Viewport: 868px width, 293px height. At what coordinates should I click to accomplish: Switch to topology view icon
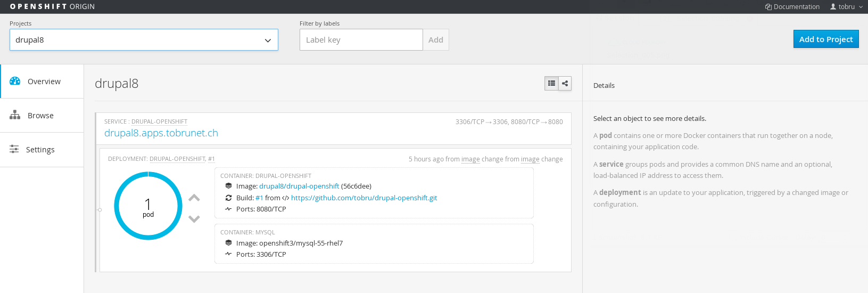pyautogui.click(x=565, y=83)
